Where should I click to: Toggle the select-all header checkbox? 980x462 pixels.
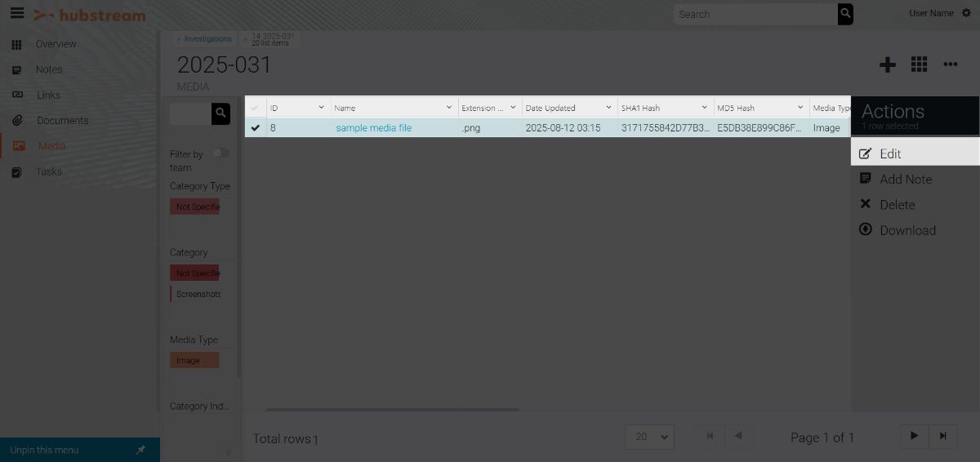coord(255,108)
